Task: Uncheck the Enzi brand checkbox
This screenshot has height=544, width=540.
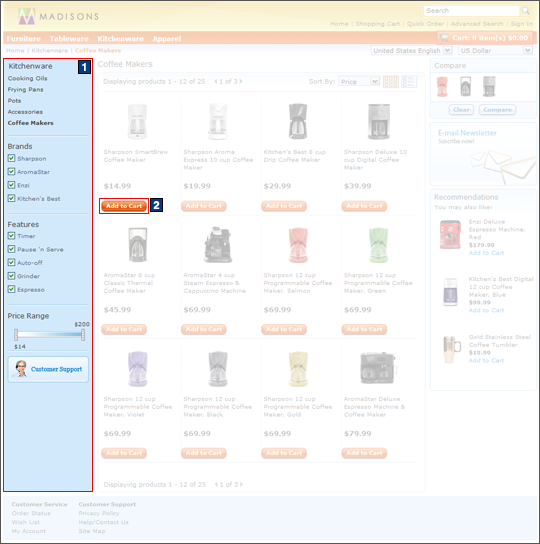Action: (x=11, y=185)
